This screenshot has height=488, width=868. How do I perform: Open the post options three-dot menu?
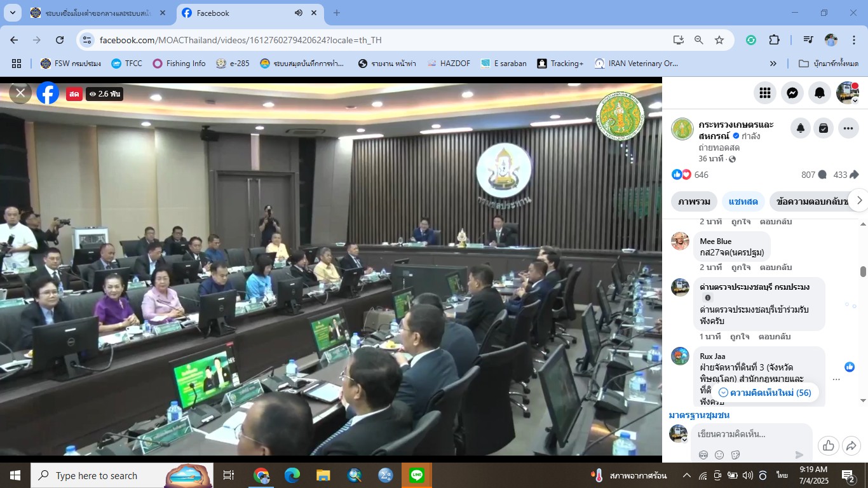pos(848,128)
